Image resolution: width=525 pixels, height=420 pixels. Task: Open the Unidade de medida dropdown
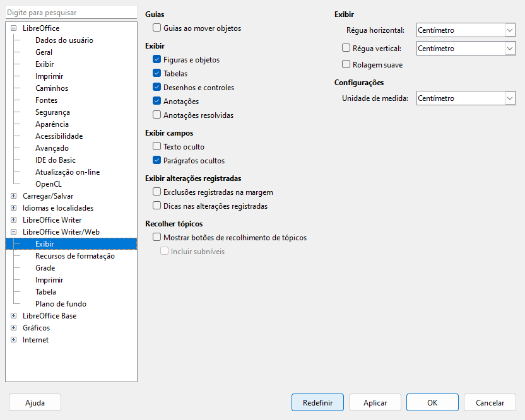tap(510, 98)
